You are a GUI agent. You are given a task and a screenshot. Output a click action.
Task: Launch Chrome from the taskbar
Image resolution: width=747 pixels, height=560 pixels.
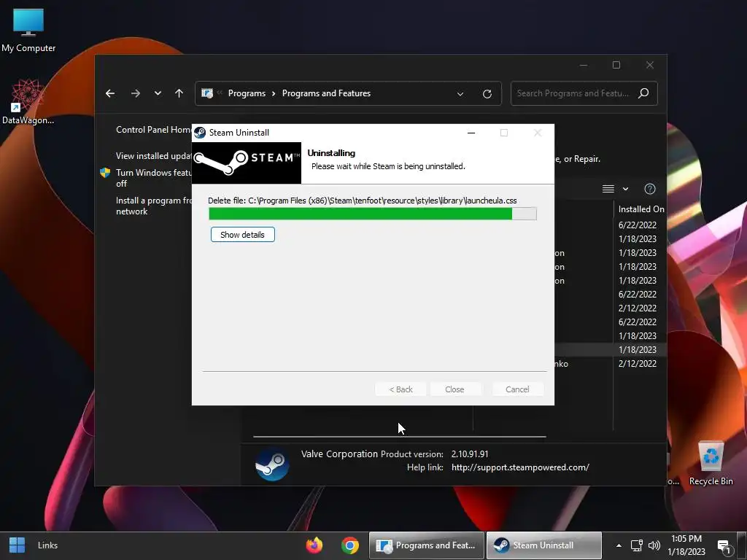350,545
